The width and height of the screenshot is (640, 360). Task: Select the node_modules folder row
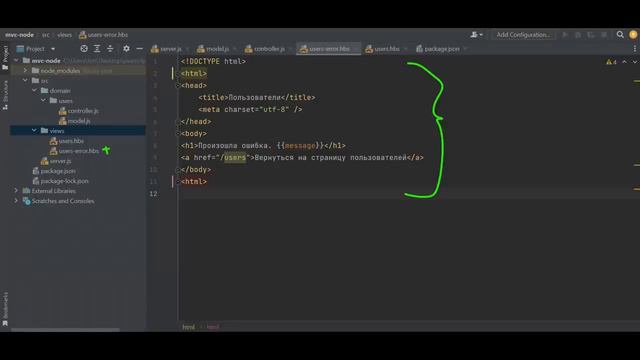click(78, 71)
